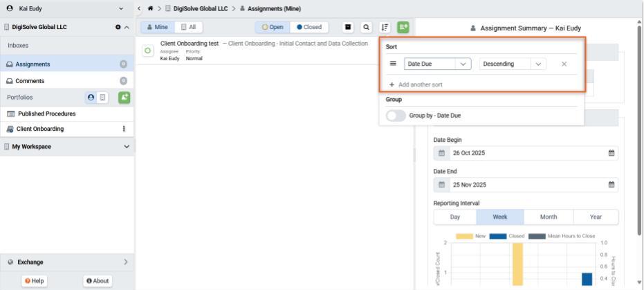Select the Month reporting interval tab
Screen dimensions: 644x290
coord(548,217)
